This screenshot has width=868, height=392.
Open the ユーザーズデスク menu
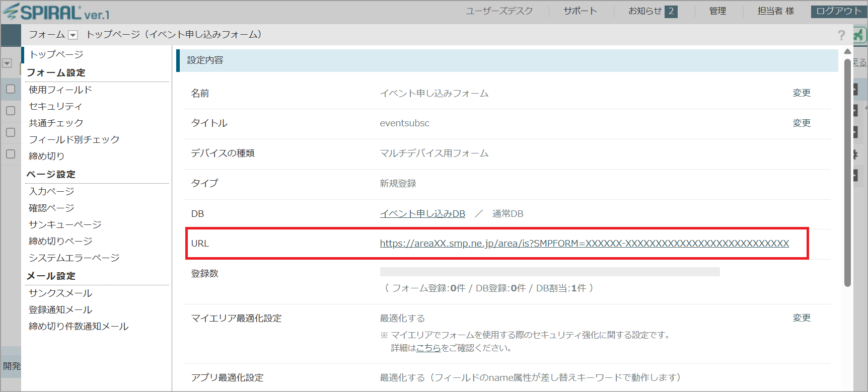(499, 11)
